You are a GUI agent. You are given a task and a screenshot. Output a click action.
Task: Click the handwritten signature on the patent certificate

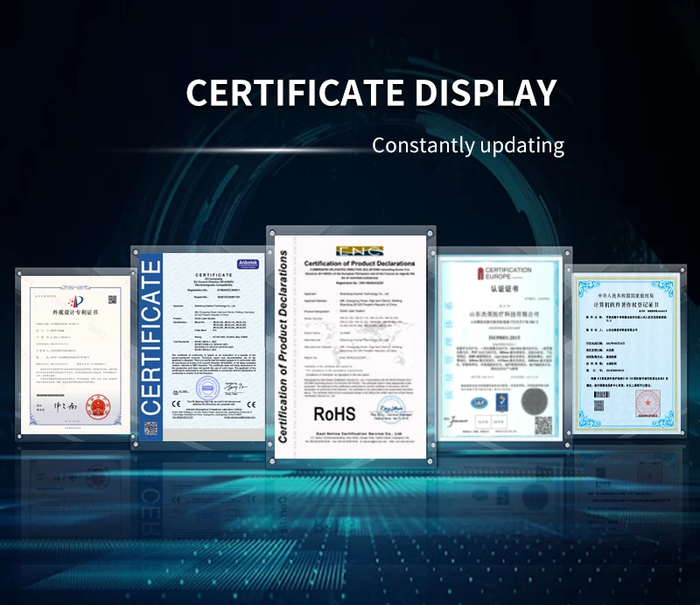tap(66, 406)
